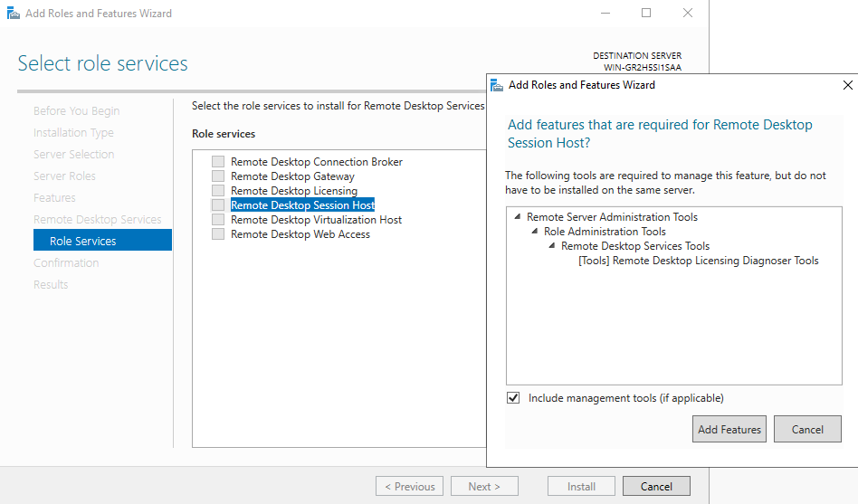The height and width of the screenshot is (504, 858).
Task: Collapse Role Administration Tools node
Action: 535,232
